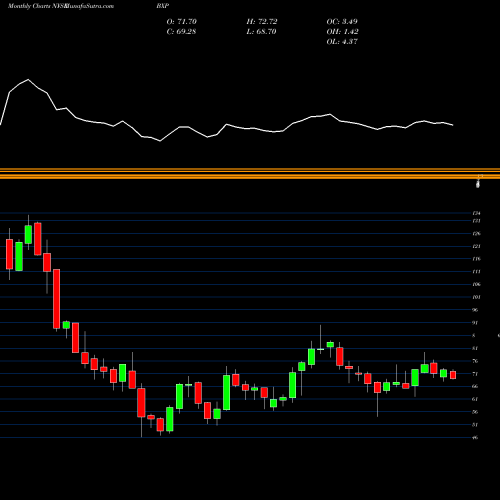Click the 121 price axis label
Image resolution: width=500 pixels, height=500 pixels.
coord(476,246)
